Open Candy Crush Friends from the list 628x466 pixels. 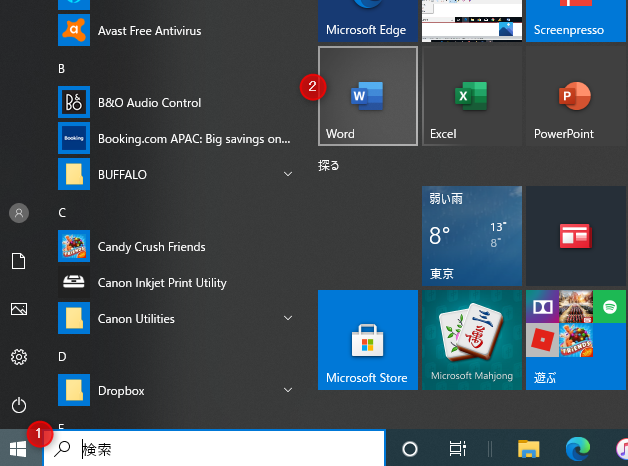[151, 247]
